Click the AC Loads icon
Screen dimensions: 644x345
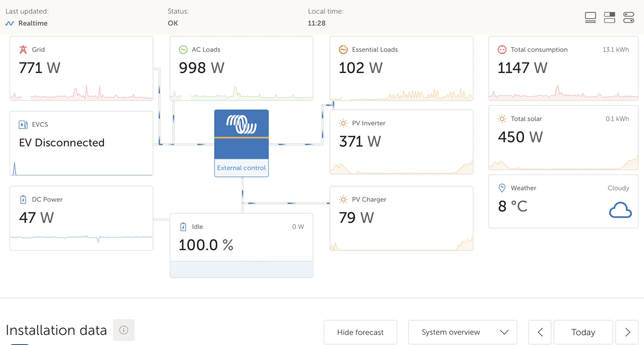tap(183, 50)
